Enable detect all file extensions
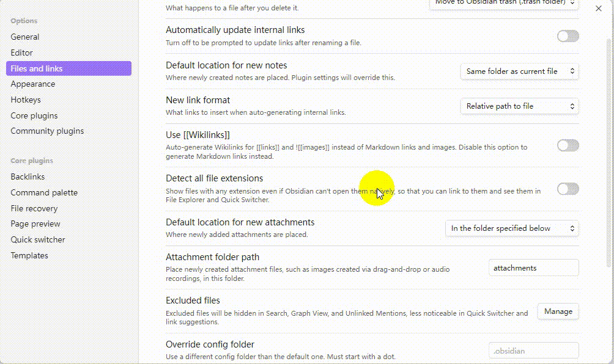The height and width of the screenshot is (364, 614). (x=568, y=189)
